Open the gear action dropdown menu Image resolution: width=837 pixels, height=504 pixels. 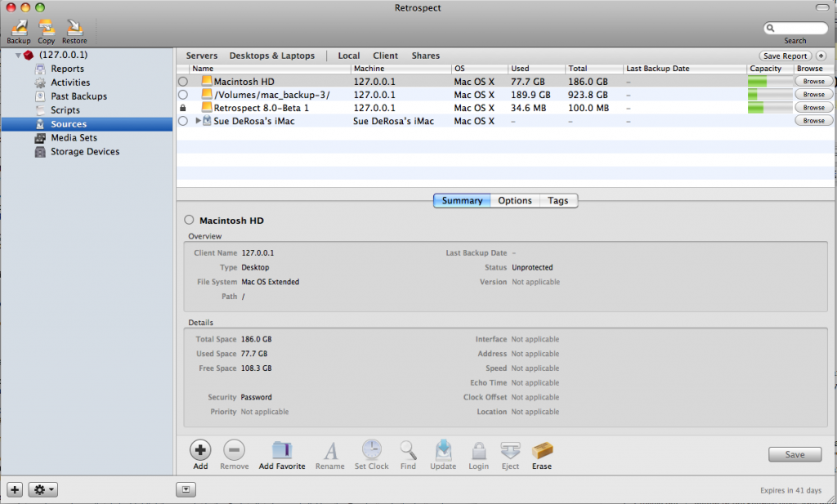(x=43, y=489)
